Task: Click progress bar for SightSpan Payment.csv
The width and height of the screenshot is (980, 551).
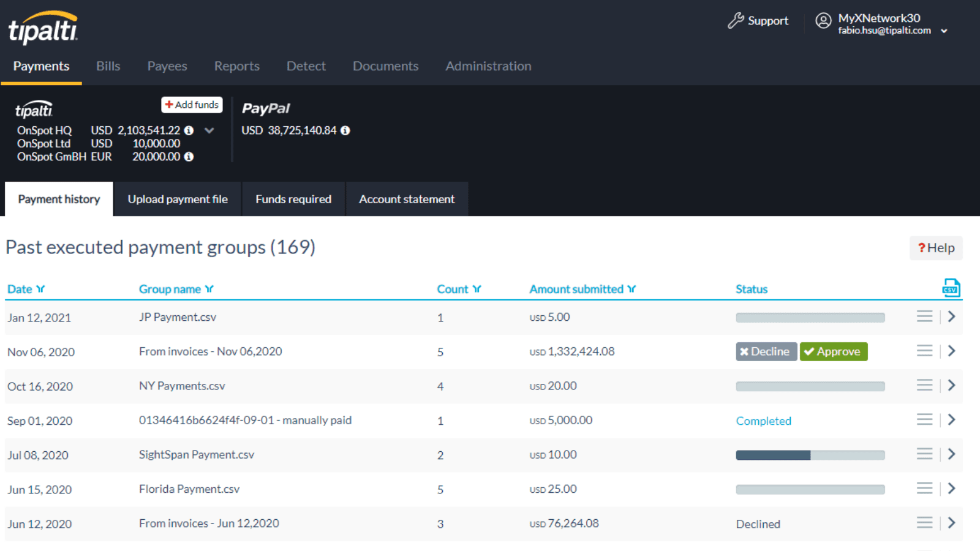Action: pos(810,455)
